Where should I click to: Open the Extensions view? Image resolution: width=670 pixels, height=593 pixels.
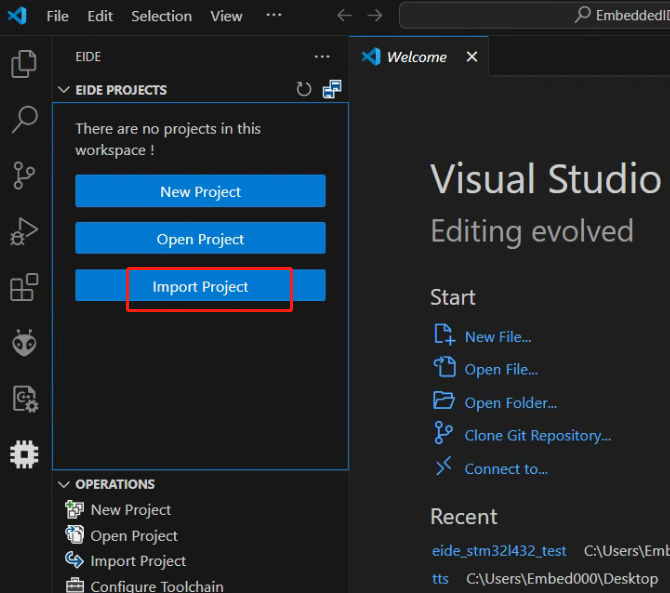coord(24,287)
